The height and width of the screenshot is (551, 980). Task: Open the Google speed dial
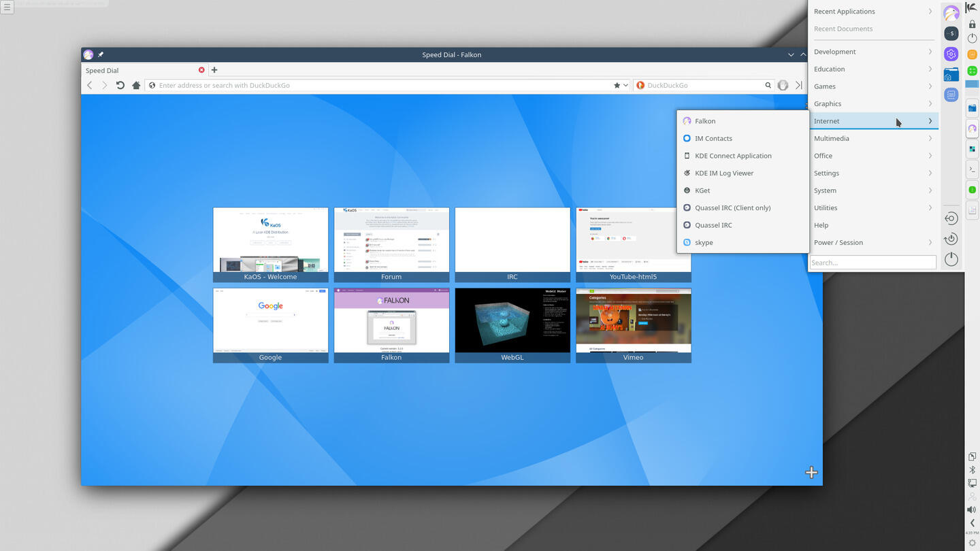[x=271, y=325]
